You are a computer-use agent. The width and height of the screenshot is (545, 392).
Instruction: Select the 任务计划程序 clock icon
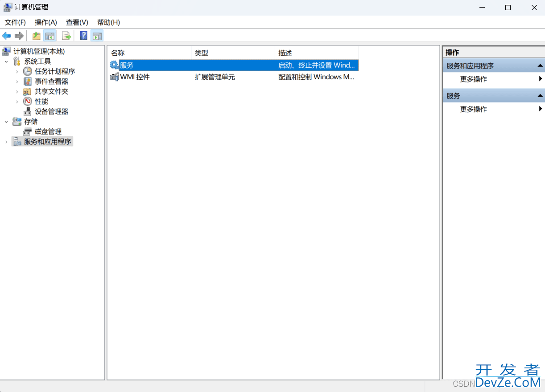click(28, 71)
